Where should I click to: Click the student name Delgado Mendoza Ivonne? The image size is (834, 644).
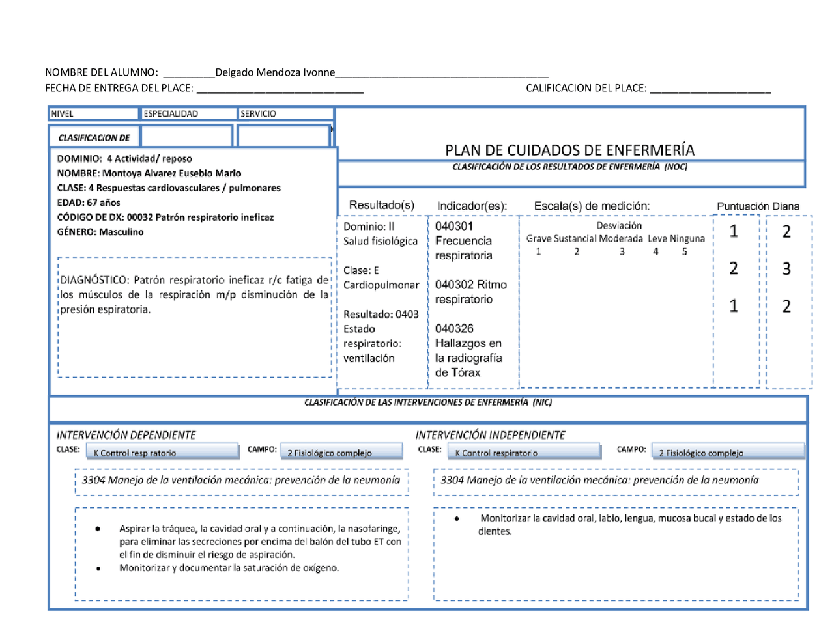click(x=274, y=72)
